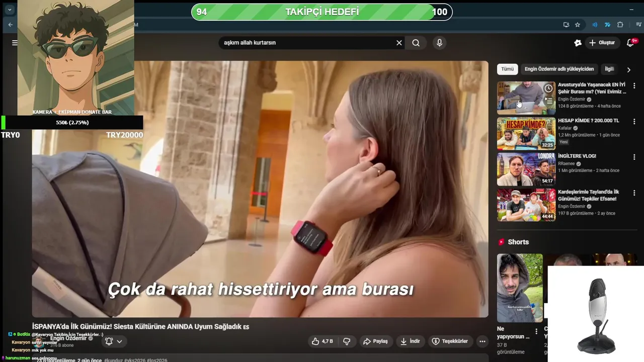The height and width of the screenshot is (362, 644).
Task: Click the Shorts section heading
Action: click(518, 242)
